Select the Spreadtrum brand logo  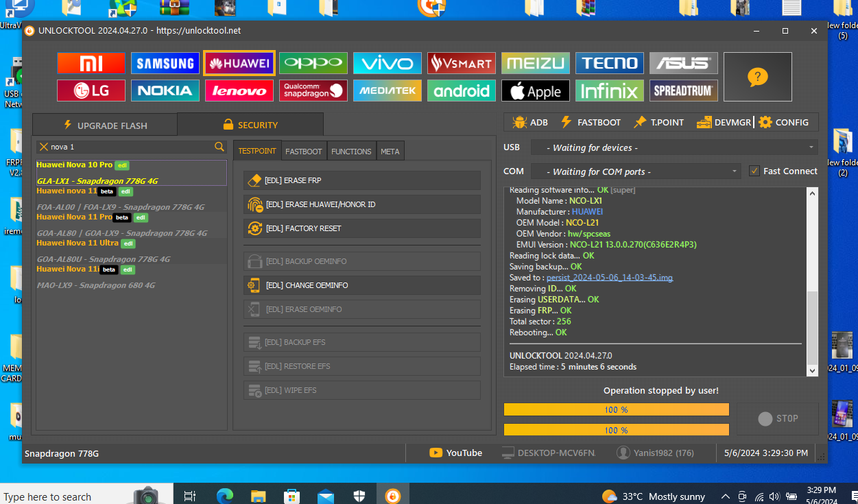(x=684, y=91)
